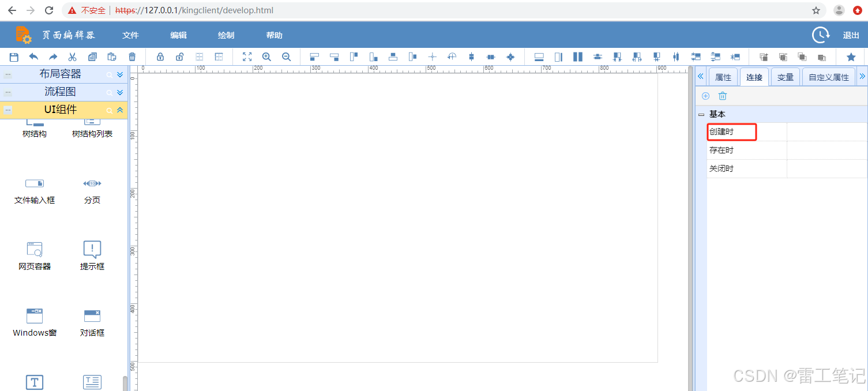Select the cut scissors icon
Image resolution: width=868 pixels, height=391 pixels.
tap(73, 57)
